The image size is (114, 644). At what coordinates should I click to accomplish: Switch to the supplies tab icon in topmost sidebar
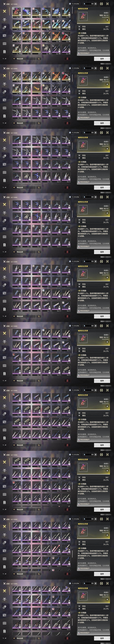coord(4,43)
